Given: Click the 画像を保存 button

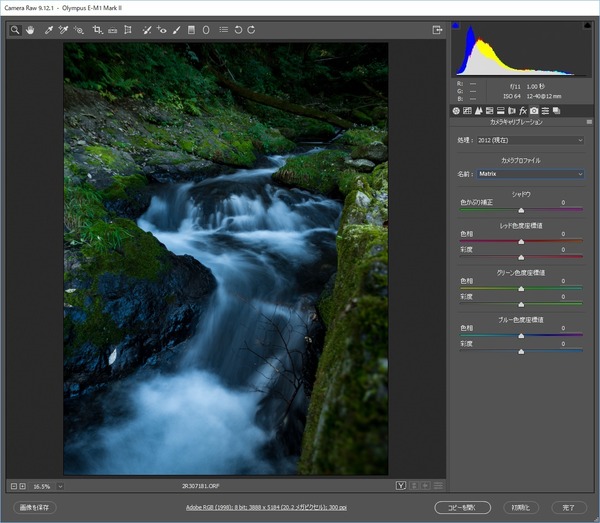Looking at the screenshot, I should (x=34, y=507).
